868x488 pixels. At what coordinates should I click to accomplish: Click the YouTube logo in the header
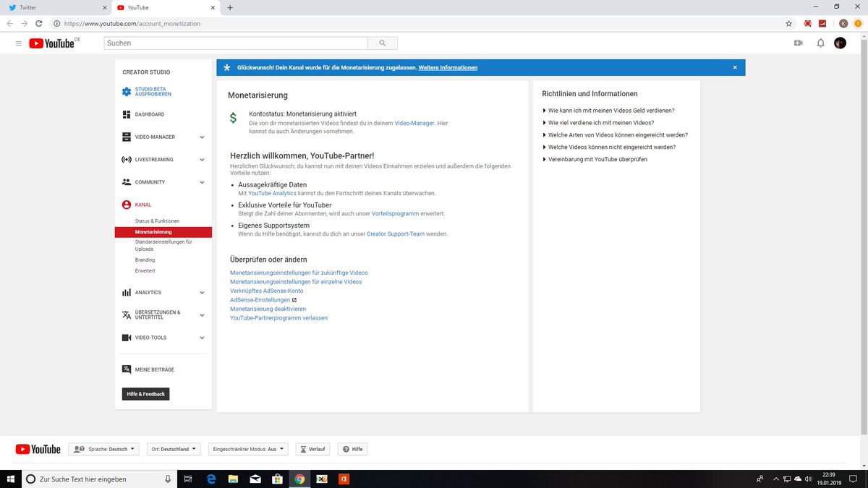(x=52, y=43)
